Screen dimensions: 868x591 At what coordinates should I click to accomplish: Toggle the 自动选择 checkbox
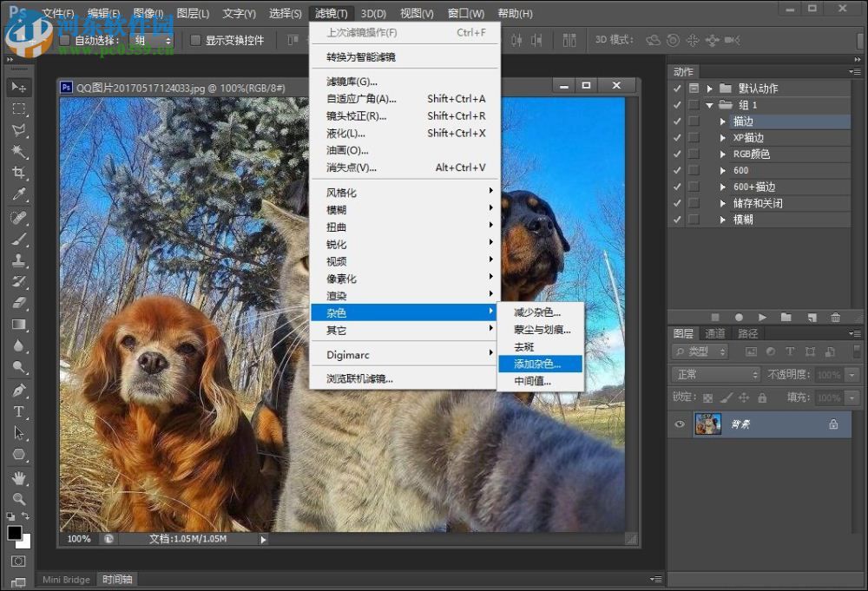pos(65,41)
